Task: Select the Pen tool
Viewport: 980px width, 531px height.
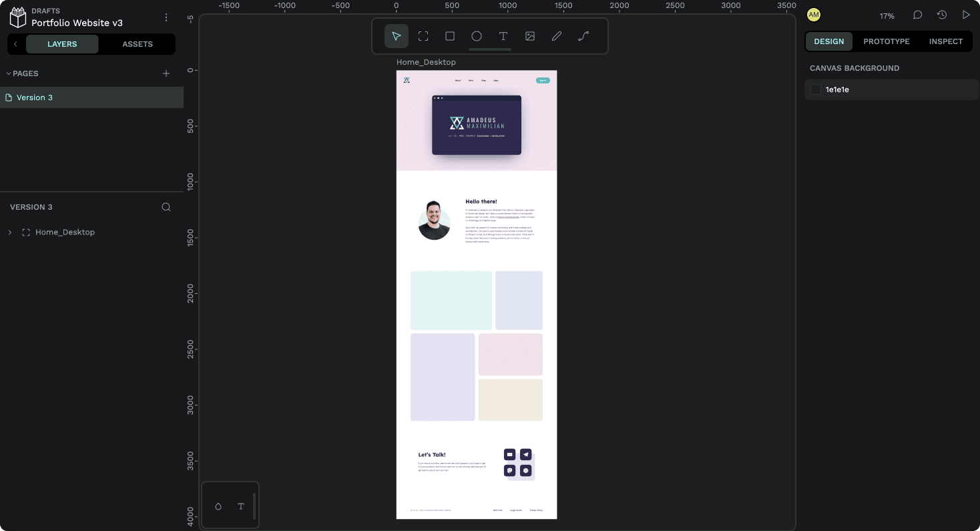Action: point(556,36)
